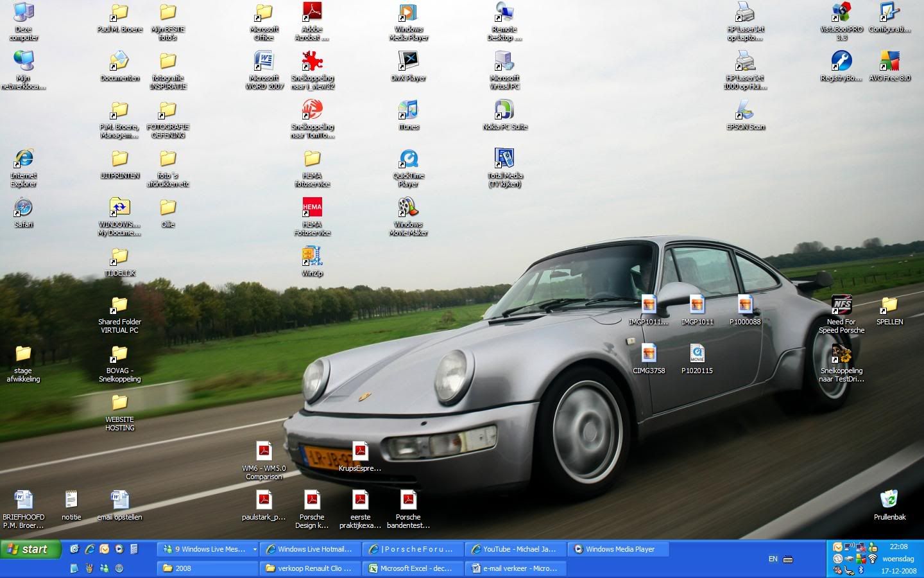Open Porsche bandentest PDF file
Viewport: 924px width, 578px height.
click(x=408, y=509)
